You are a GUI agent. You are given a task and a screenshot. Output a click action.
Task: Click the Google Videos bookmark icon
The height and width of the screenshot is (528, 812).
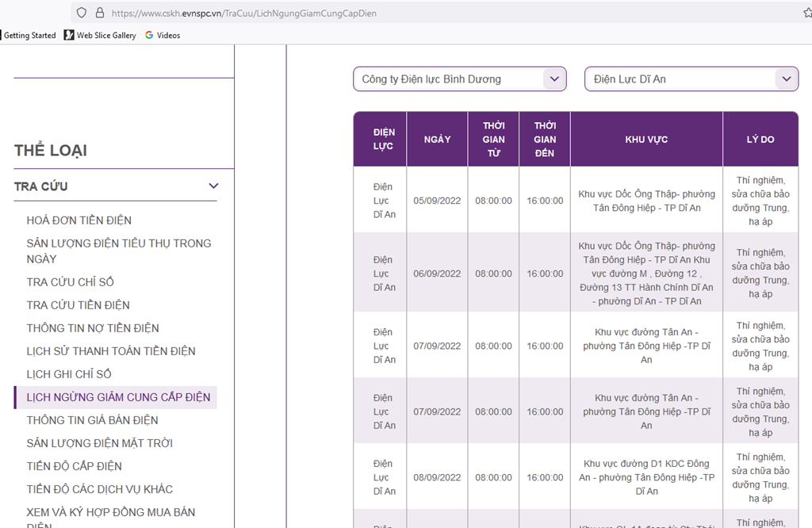[149, 35]
